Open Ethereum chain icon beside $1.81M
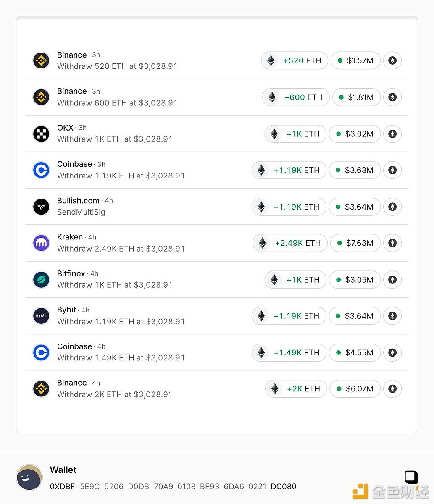The image size is (434, 504). point(392,97)
